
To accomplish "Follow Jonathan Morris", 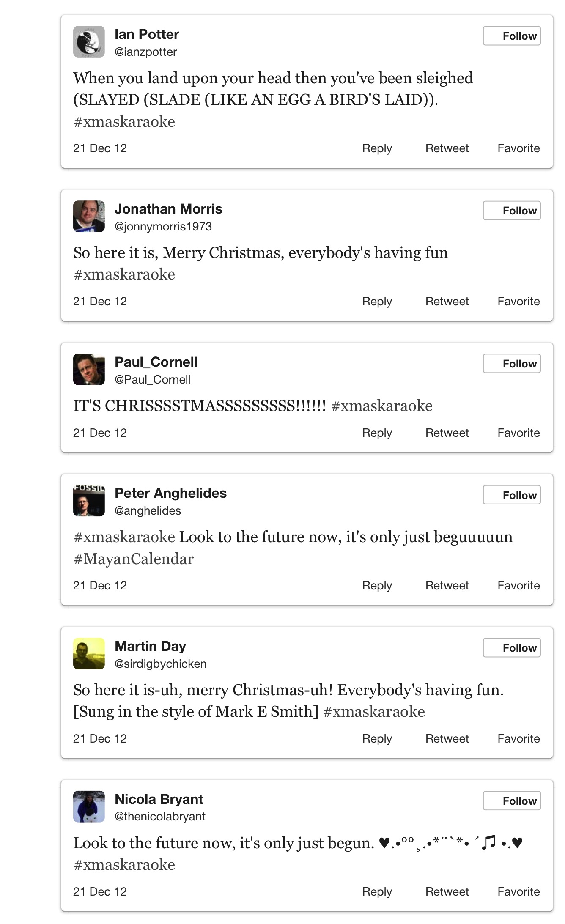I will (x=511, y=211).
